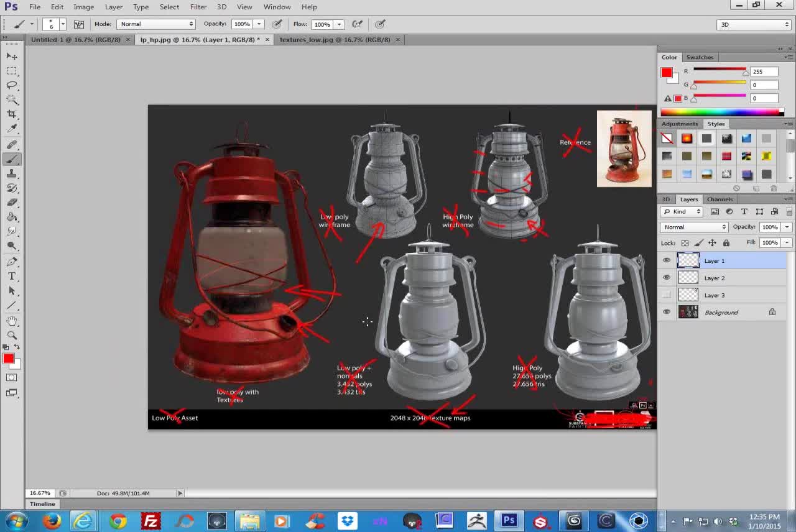Open the brush Mode Normal dropdown
796x532 pixels.
156,24
